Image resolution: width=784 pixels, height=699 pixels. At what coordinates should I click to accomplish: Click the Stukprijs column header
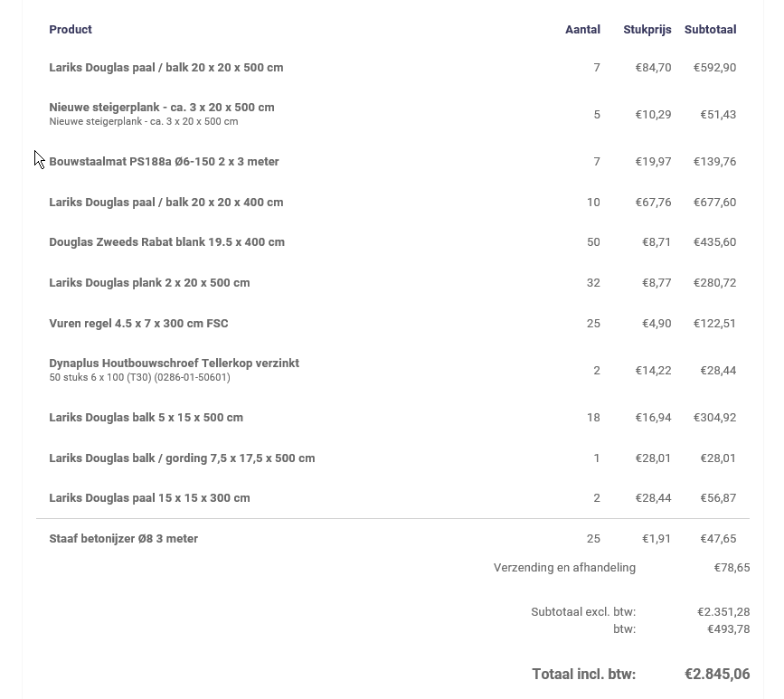pos(647,30)
